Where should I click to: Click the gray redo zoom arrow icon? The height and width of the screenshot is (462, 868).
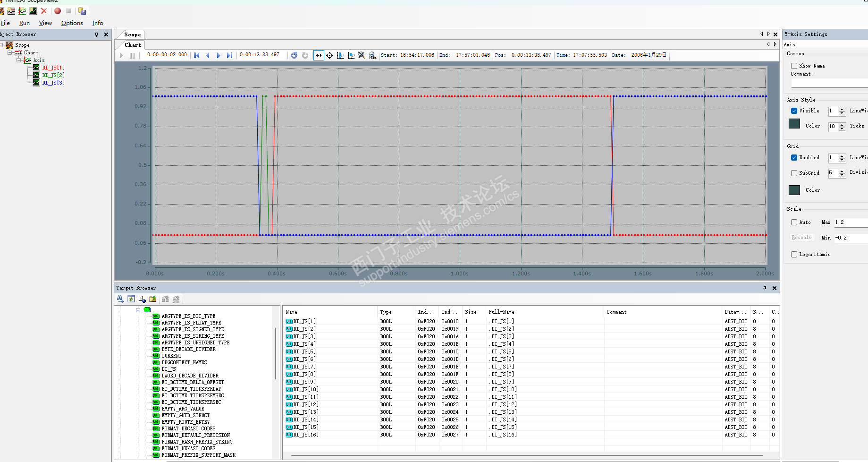pos(305,55)
